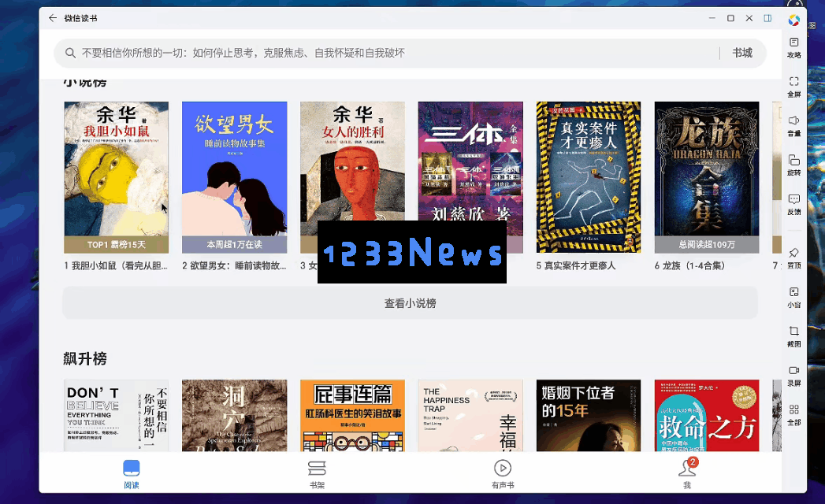The image size is (825, 504).
Task: Open the colorful app logo at sidebar top
Action: 794,20
